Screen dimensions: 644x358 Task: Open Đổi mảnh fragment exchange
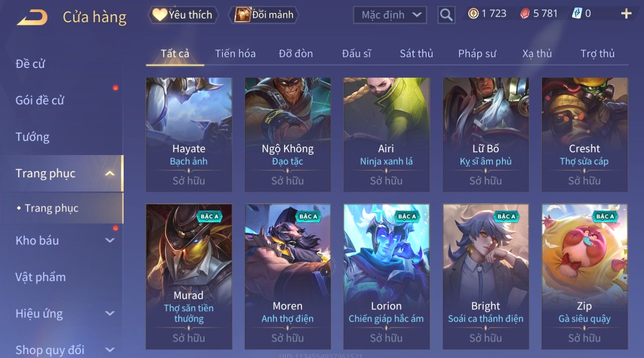[x=263, y=15]
